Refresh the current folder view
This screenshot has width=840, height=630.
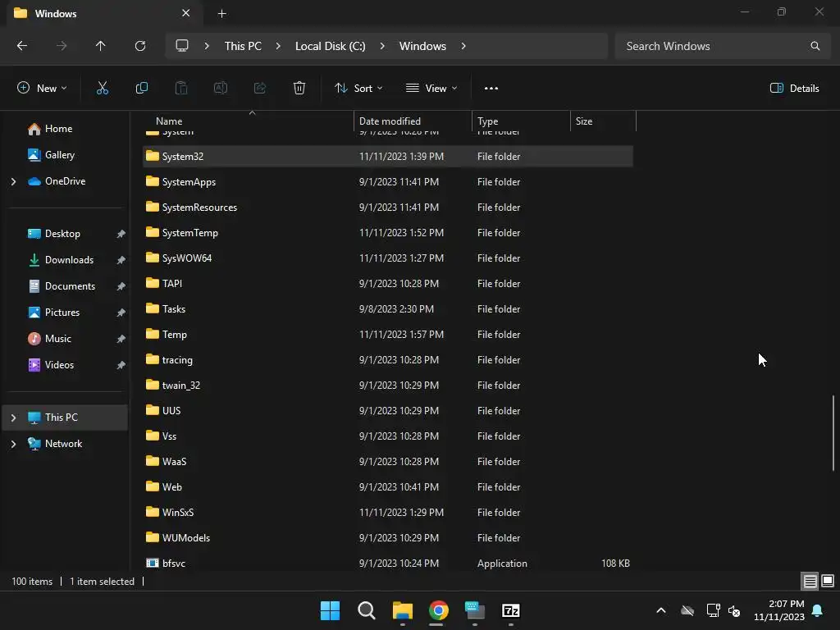click(x=140, y=46)
